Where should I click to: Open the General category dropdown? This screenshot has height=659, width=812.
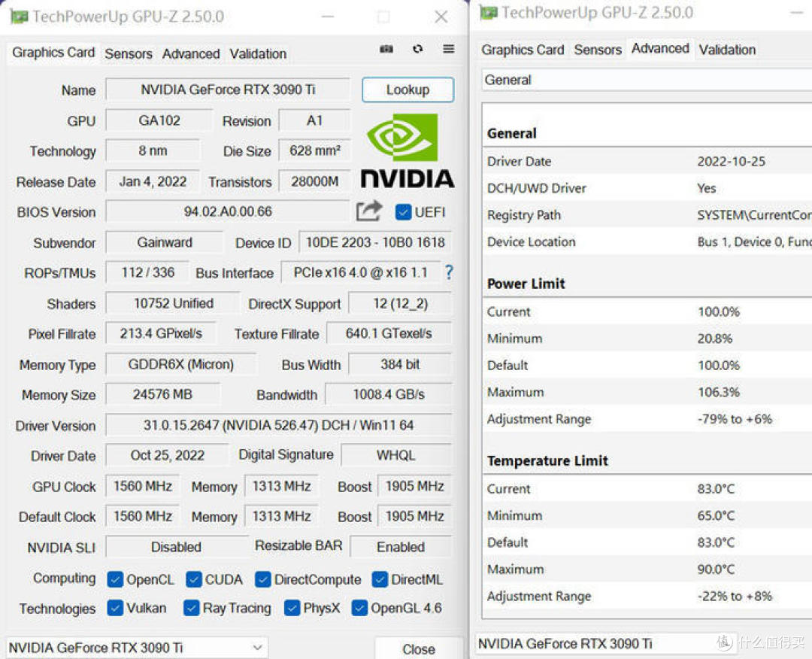click(647, 80)
